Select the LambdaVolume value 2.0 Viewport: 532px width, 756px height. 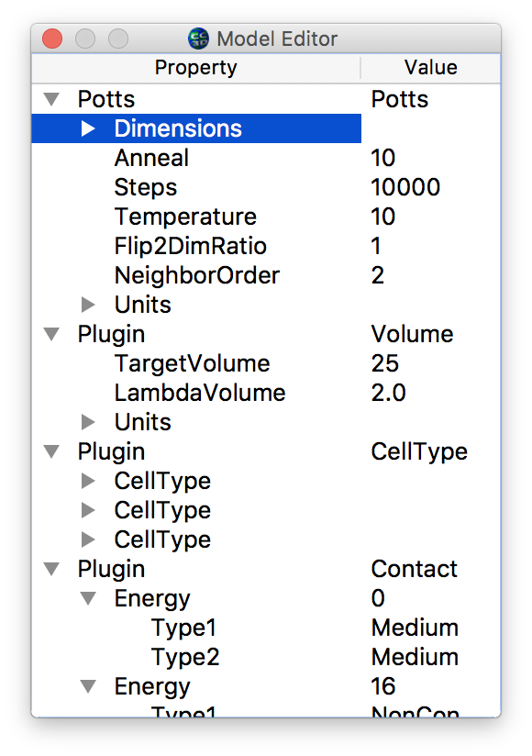(x=388, y=393)
